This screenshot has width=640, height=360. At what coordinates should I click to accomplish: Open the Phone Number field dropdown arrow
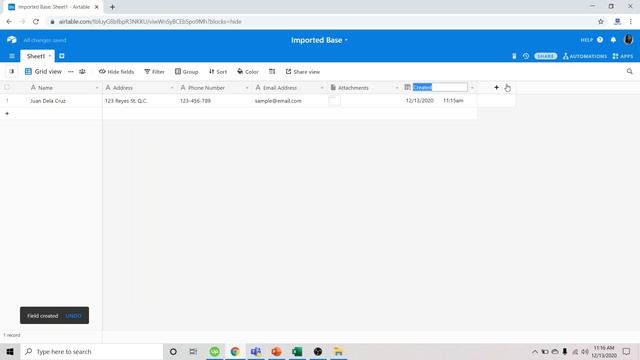point(247,88)
